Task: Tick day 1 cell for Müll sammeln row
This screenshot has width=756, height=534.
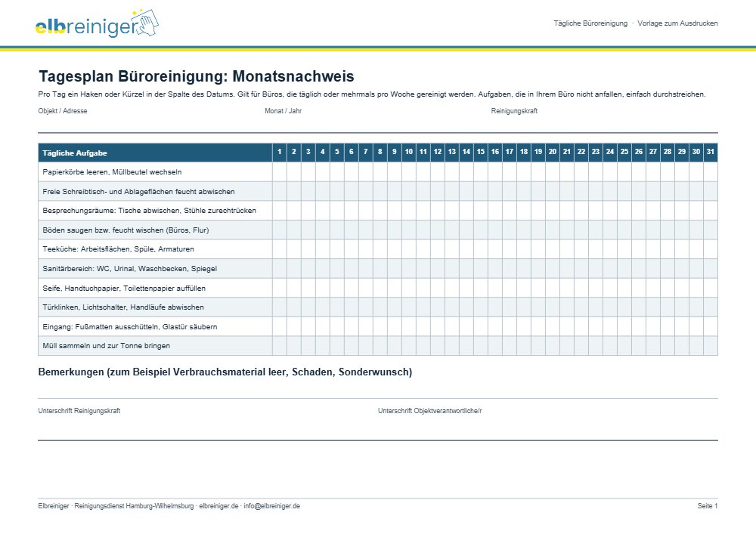Action: click(280, 346)
